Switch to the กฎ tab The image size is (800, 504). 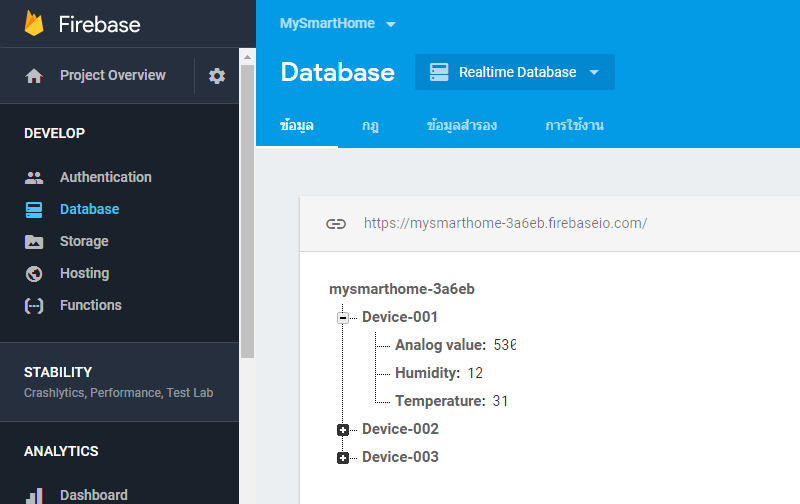click(x=370, y=125)
